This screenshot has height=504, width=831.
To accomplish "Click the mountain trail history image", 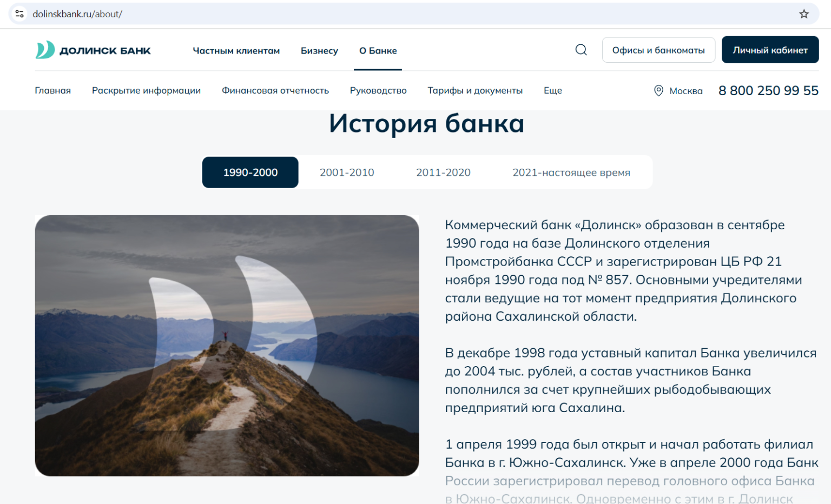I will tap(227, 346).
